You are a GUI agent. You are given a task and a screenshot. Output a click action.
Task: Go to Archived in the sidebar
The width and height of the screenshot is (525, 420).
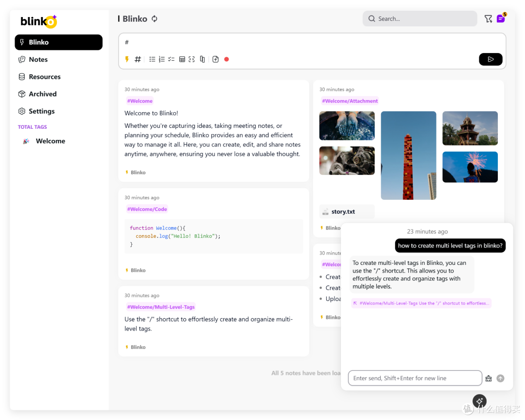coord(42,94)
